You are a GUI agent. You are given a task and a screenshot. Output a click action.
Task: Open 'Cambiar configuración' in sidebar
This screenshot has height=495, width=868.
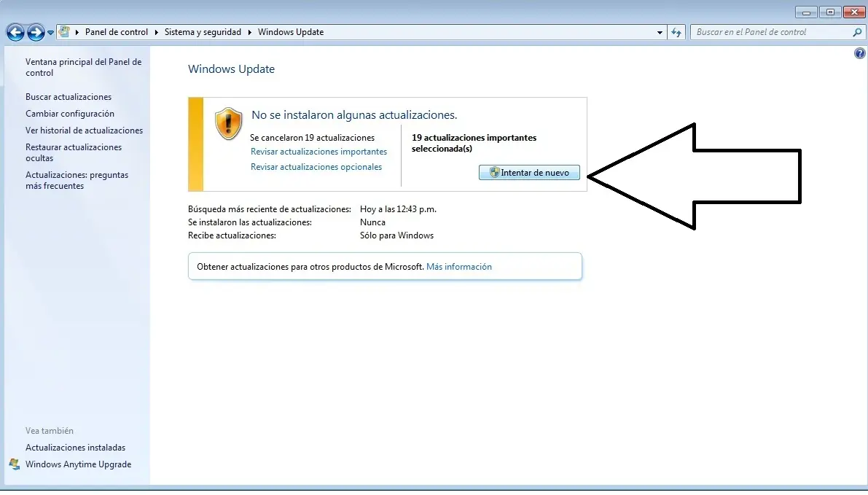pyautogui.click(x=70, y=114)
